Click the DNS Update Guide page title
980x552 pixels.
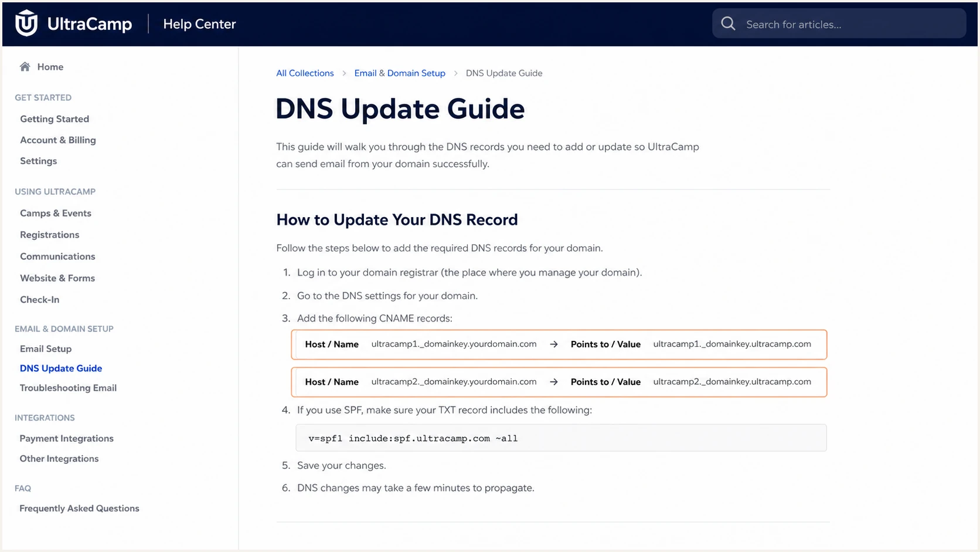tap(400, 109)
